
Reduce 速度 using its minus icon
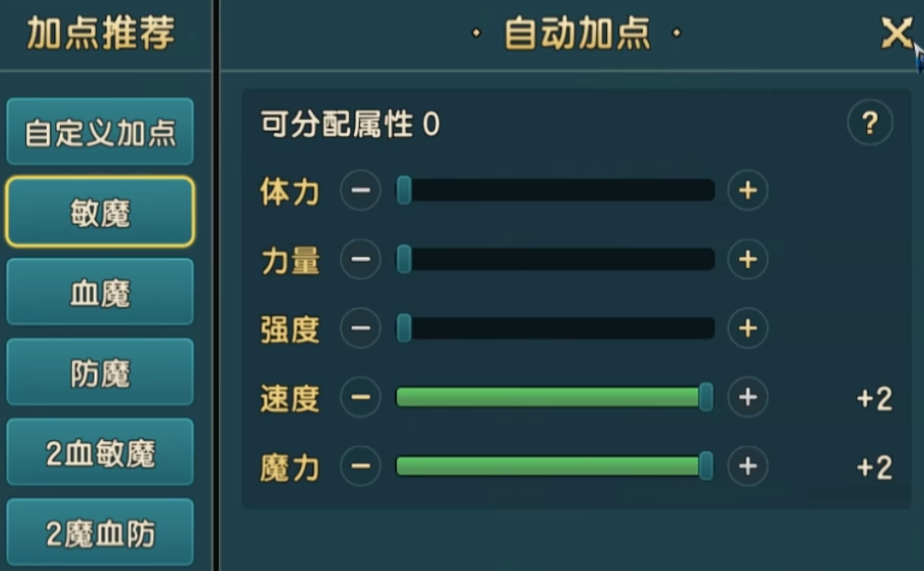(360, 398)
